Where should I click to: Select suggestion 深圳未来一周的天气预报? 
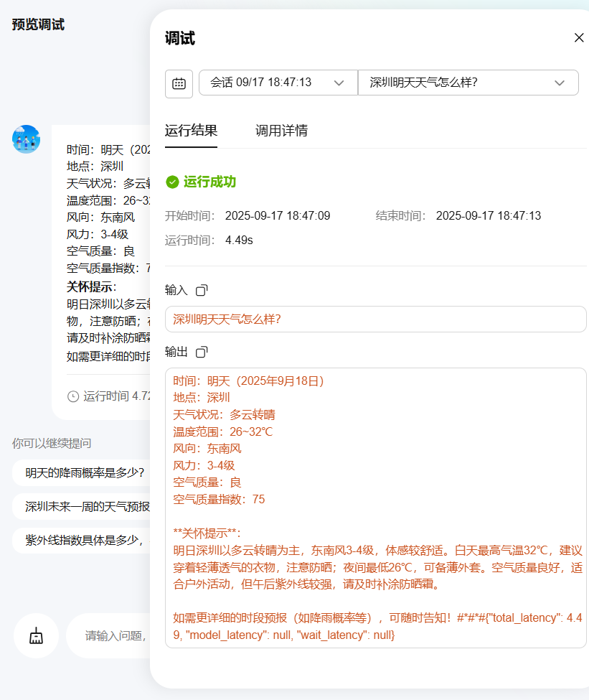pyautogui.click(x=86, y=507)
